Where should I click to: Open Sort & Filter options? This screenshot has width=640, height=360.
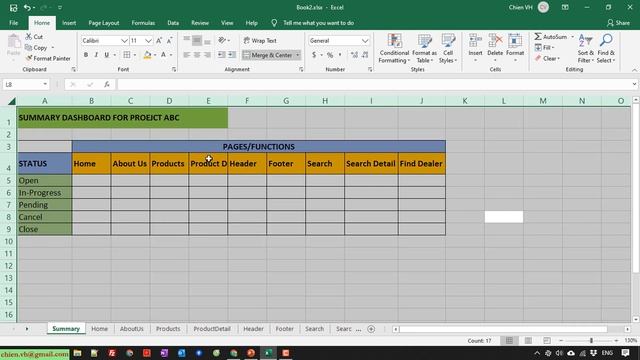(586, 49)
